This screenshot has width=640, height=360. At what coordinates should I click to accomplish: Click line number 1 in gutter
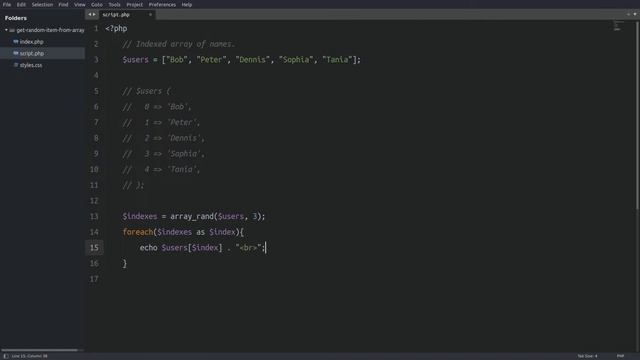pyautogui.click(x=96, y=29)
